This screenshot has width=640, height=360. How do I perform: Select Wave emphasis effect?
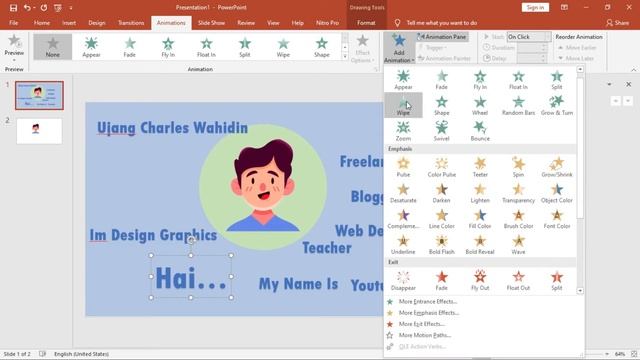point(518,244)
